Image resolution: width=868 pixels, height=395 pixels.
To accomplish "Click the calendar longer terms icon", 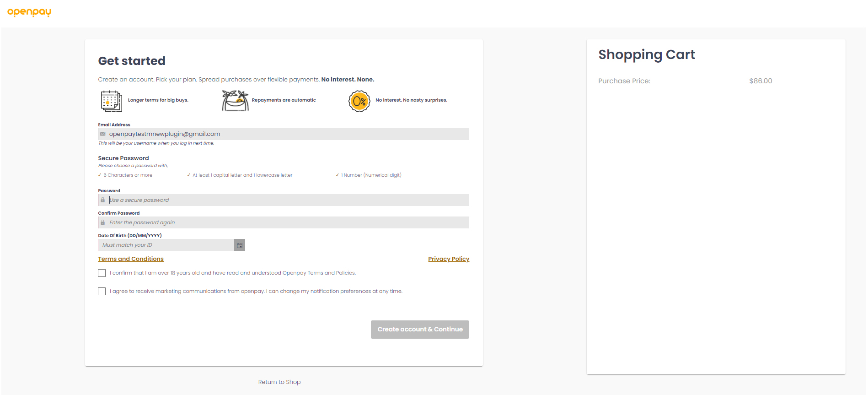I will (x=111, y=101).
